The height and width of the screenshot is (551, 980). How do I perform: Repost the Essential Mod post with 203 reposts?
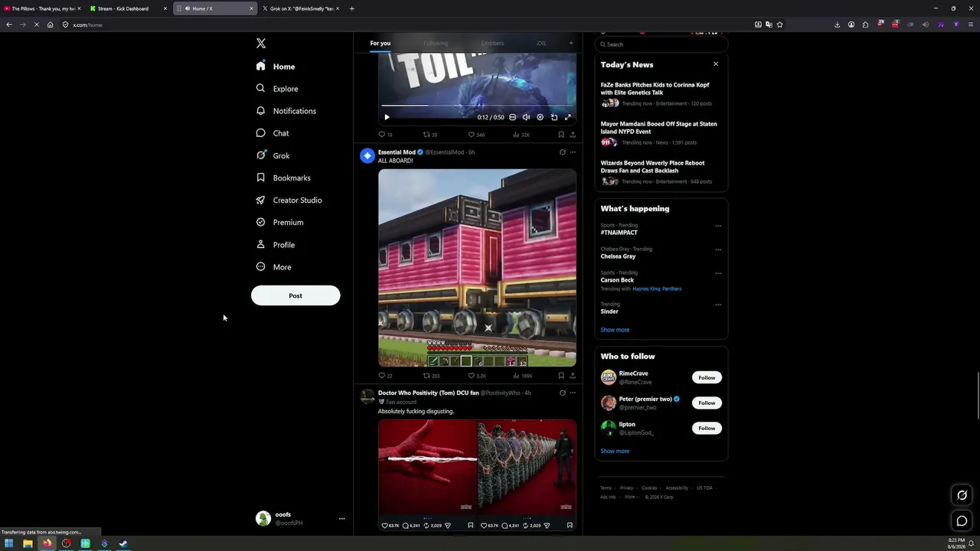pos(432,376)
